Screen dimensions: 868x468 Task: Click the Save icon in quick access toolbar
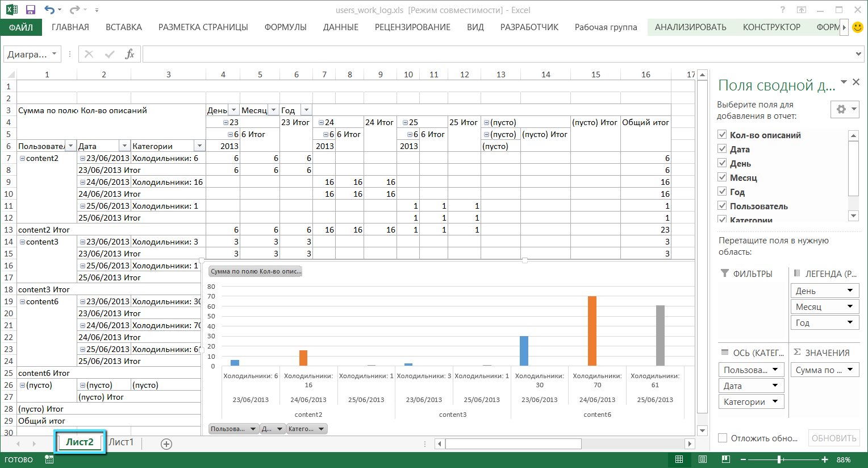pyautogui.click(x=31, y=10)
